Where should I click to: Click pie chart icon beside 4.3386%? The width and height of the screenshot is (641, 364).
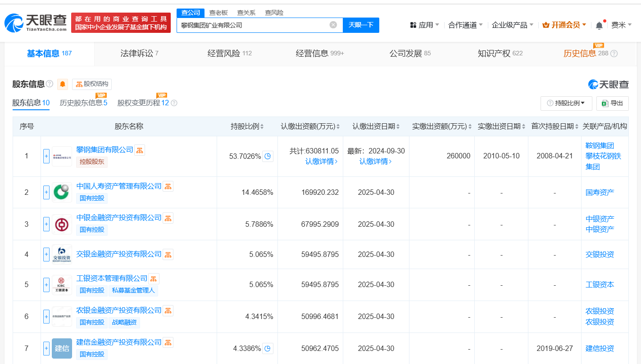[268, 348]
